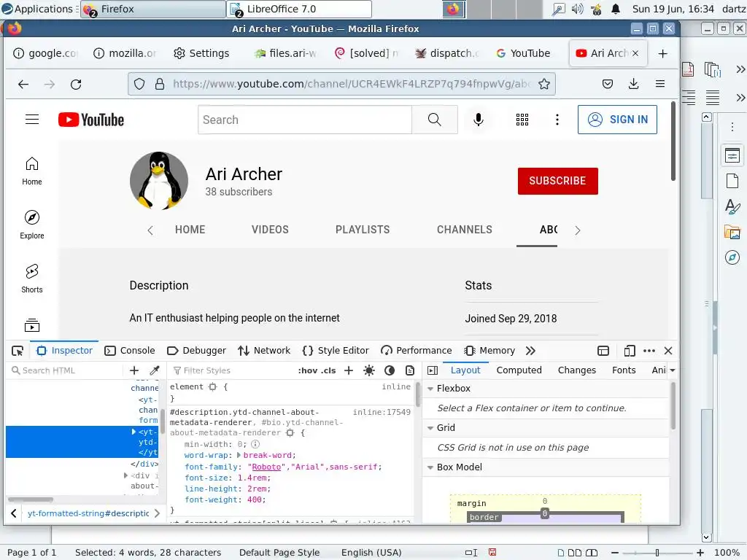Switch to Debugger tab
Image resolution: width=747 pixels, height=560 pixels.
coord(197,351)
